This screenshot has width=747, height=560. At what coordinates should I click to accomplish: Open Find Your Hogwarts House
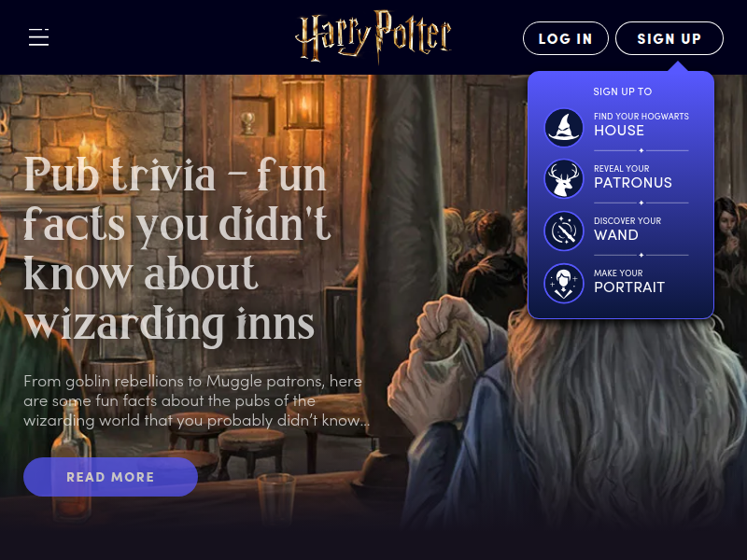click(x=641, y=124)
